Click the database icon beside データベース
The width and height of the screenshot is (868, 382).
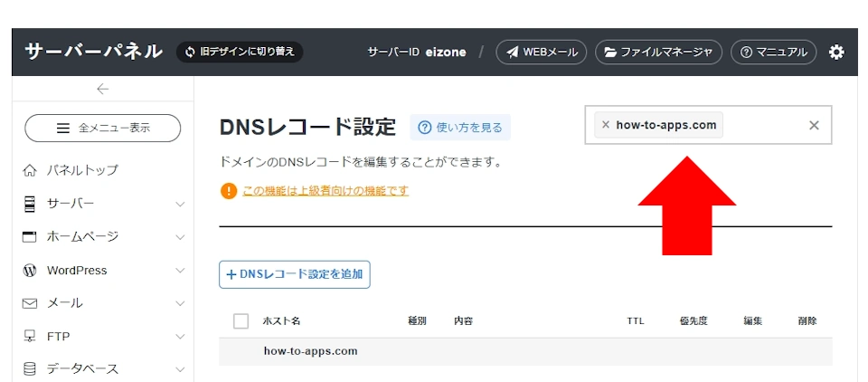click(29, 368)
